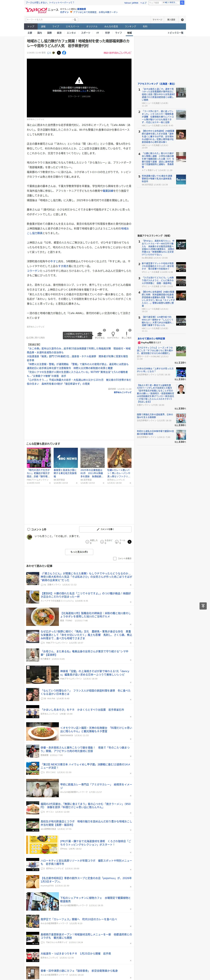Viewport: 210px width, 980px height.
Task: Open マイページ link
Action: tap(157, 20)
